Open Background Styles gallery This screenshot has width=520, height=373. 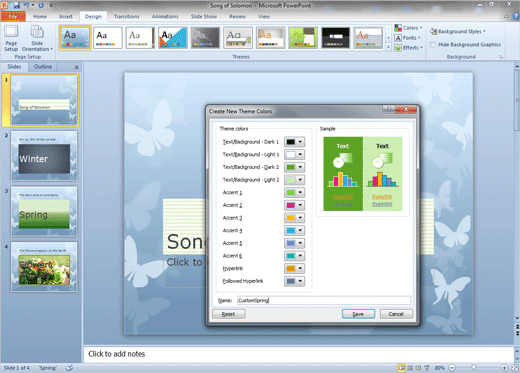(x=457, y=31)
